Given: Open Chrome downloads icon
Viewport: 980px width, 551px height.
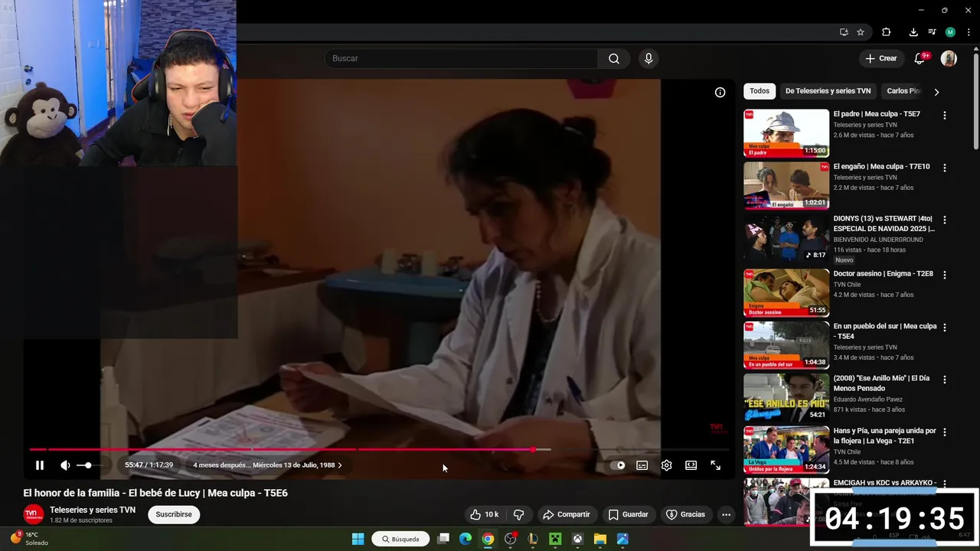Looking at the screenshot, I should [x=913, y=32].
